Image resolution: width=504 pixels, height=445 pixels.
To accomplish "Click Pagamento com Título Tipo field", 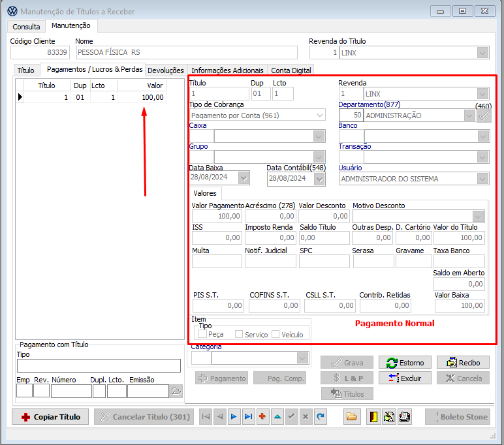I will [99, 365].
